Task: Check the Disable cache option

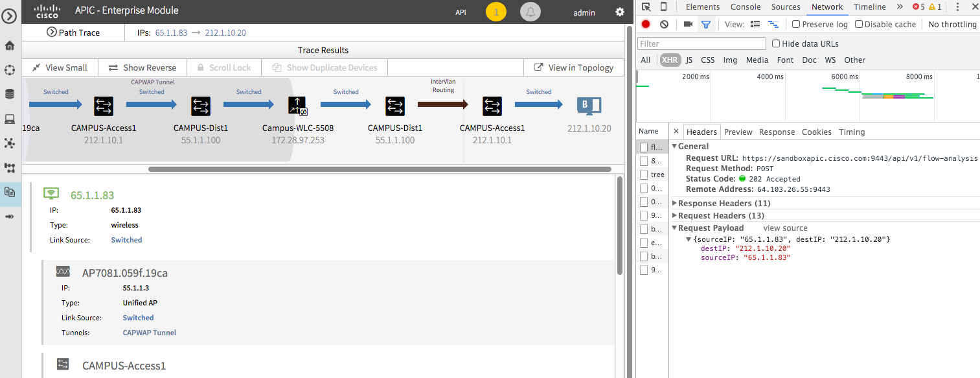Action: click(859, 25)
